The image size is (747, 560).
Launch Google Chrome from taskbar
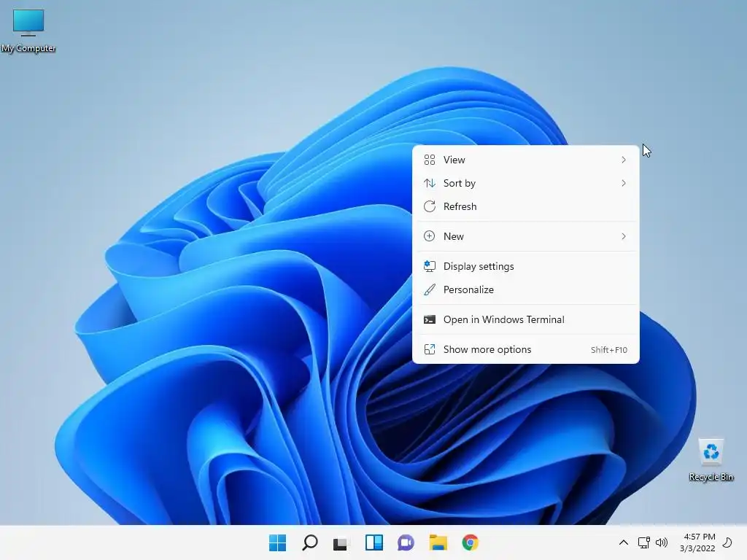471,542
